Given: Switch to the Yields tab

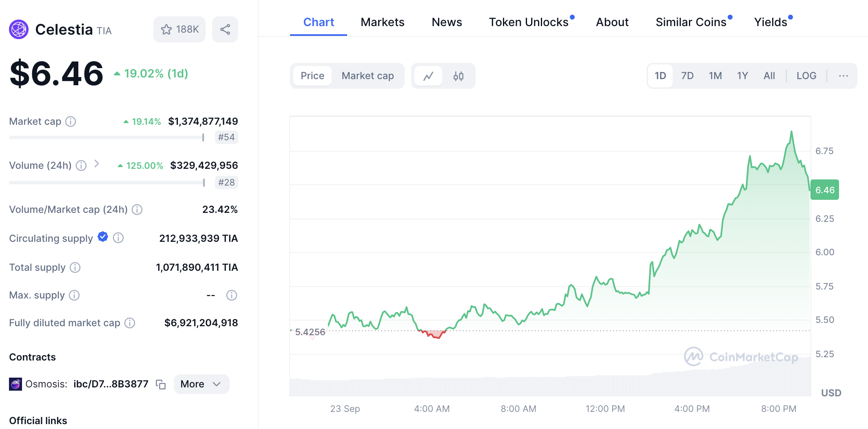Looking at the screenshot, I should point(771,22).
